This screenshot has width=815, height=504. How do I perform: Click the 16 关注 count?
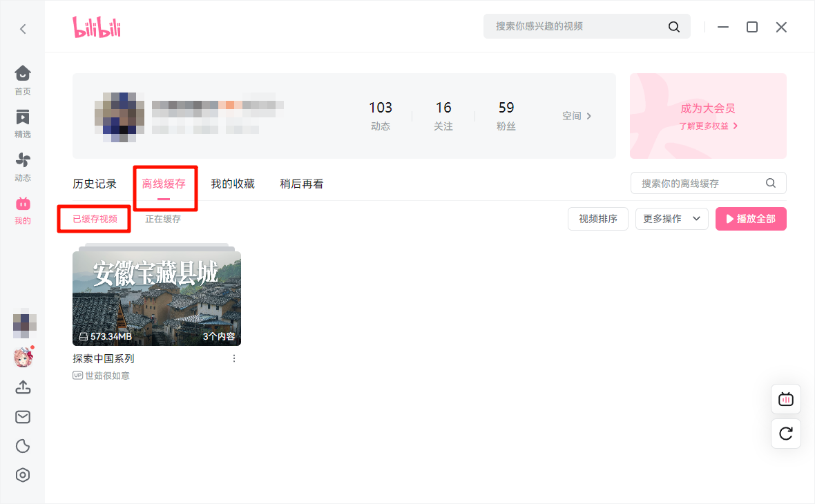tap(443, 115)
